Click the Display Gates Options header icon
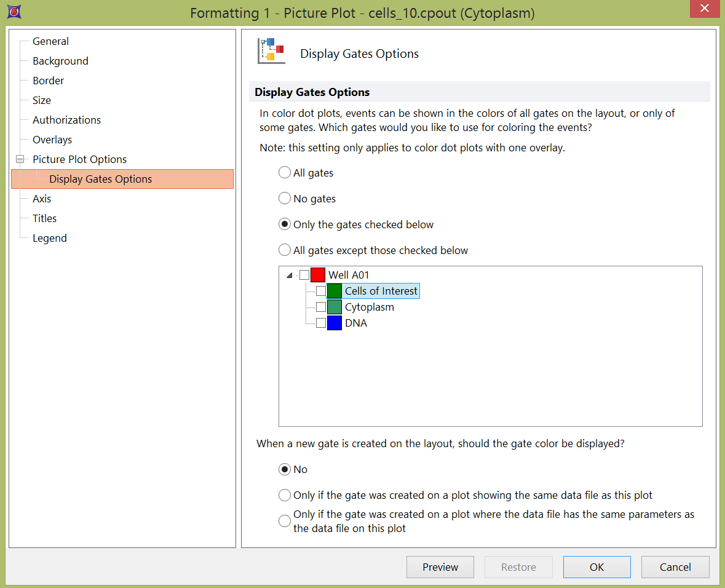Screen dimensions: 725x588 pos(271,50)
